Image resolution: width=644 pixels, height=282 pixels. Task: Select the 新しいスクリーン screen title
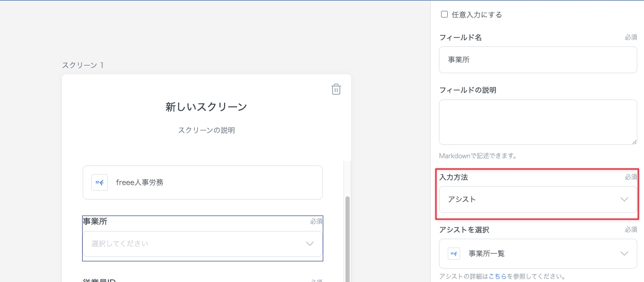point(206,107)
